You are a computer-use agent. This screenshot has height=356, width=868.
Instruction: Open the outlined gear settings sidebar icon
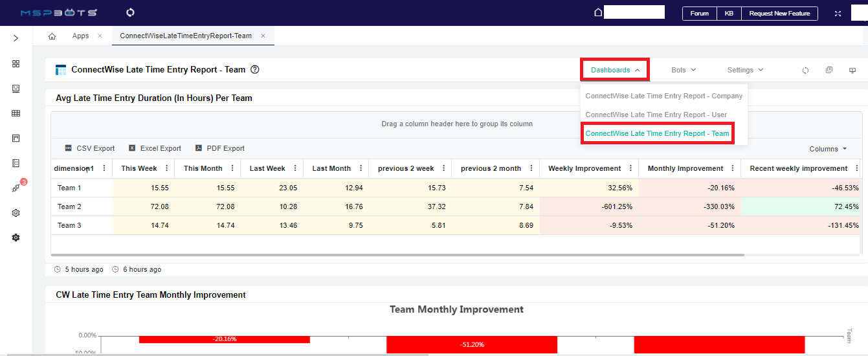coord(16,213)
